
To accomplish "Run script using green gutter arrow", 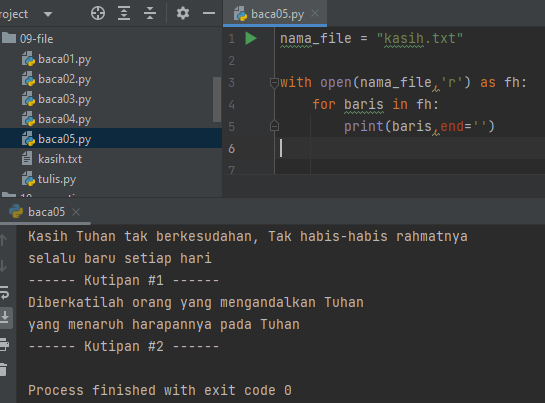I will [251, 38].
